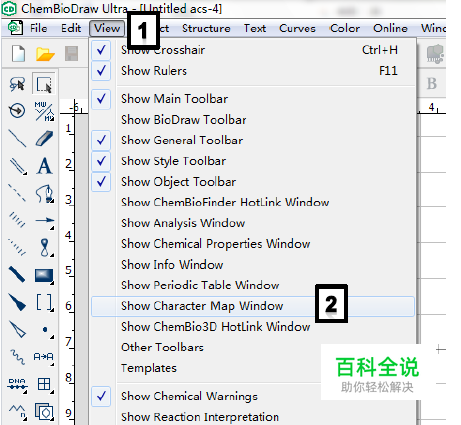461x425 pixels.
Task: Open the Structure menu
Action: click(206, 28)
